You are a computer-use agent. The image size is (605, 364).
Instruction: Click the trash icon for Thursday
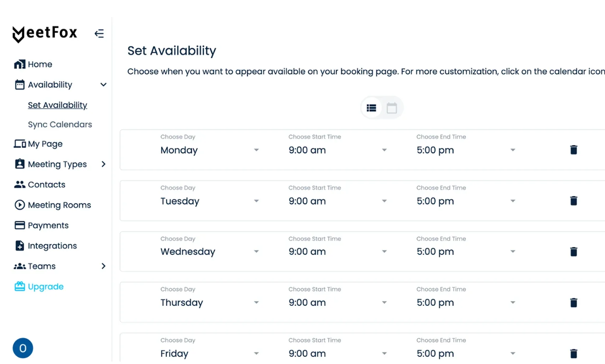[574, 303]
